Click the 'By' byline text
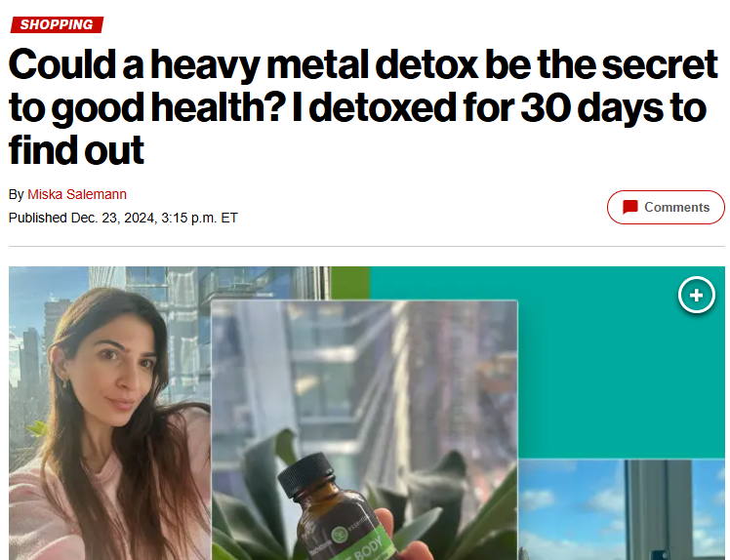This screenshot has height=560, width=730. pyautogui.click(x=16, y=194)
